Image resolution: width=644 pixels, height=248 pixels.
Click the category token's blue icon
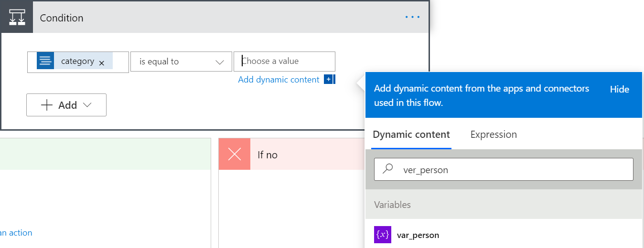(45, 61)
